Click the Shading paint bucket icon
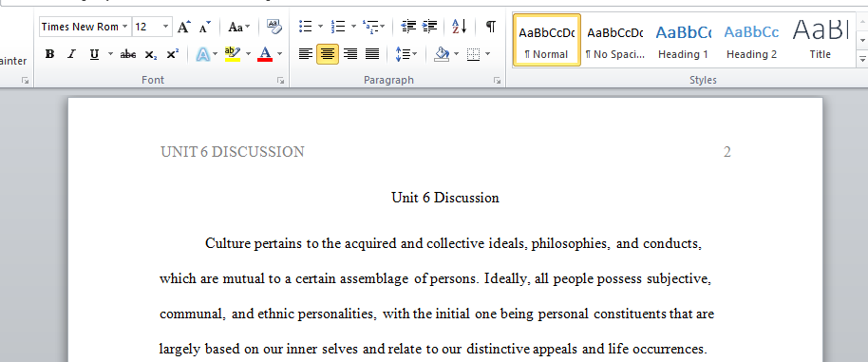Viewport: 868px width, 362px height. [442, 54]
